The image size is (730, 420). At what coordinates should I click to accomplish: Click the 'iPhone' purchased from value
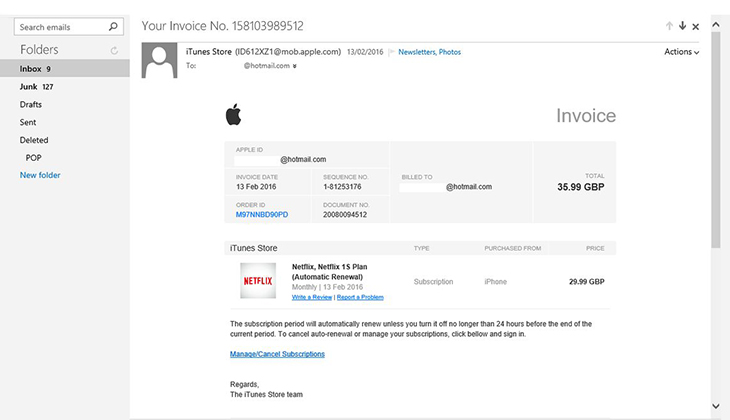495,282
